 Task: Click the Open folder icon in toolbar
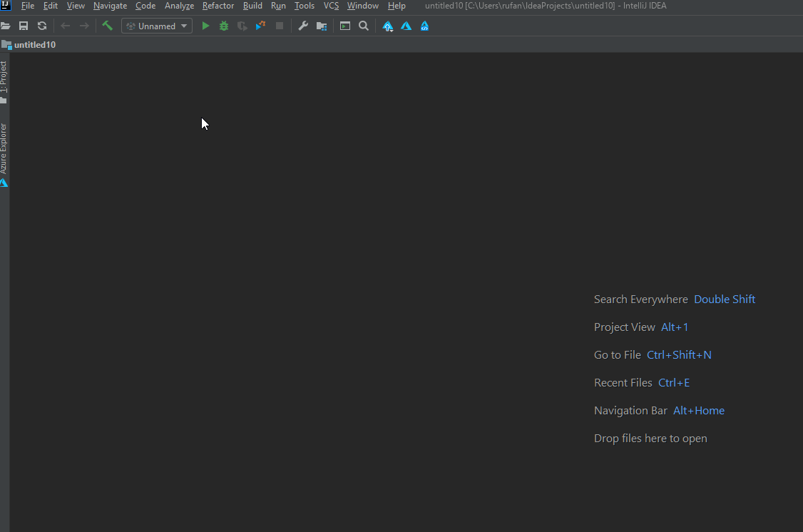(x=6, y=26)
